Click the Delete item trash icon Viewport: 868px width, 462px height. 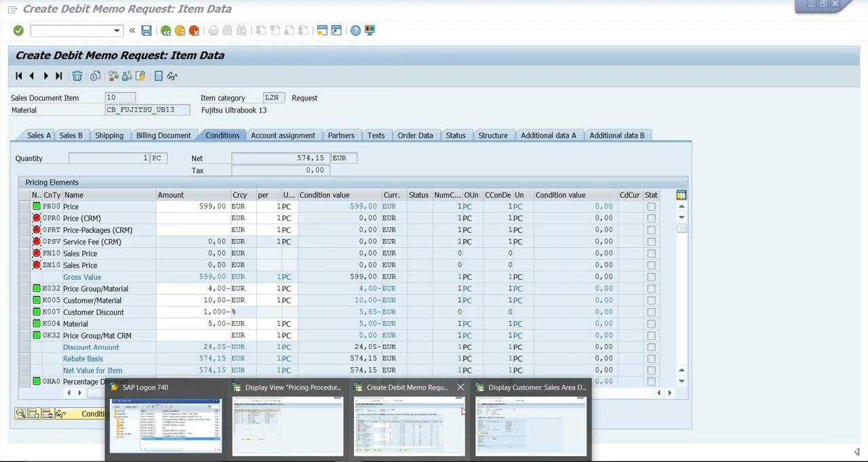(77, 76)
